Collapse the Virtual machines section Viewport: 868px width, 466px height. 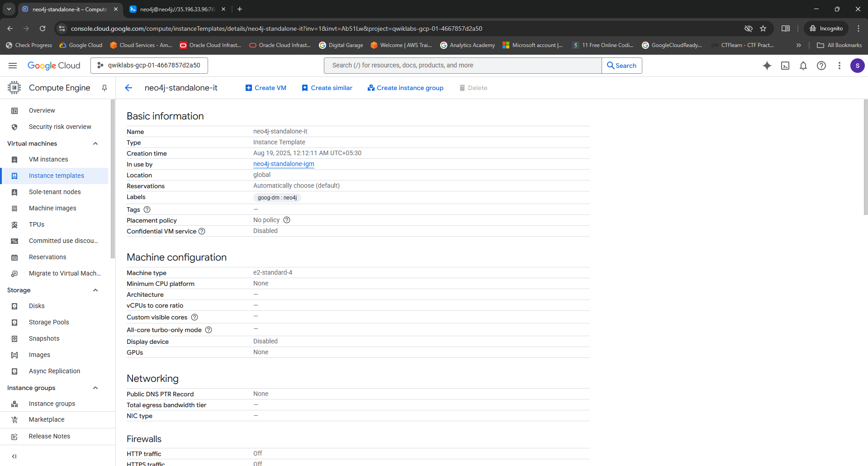[95, 143]
